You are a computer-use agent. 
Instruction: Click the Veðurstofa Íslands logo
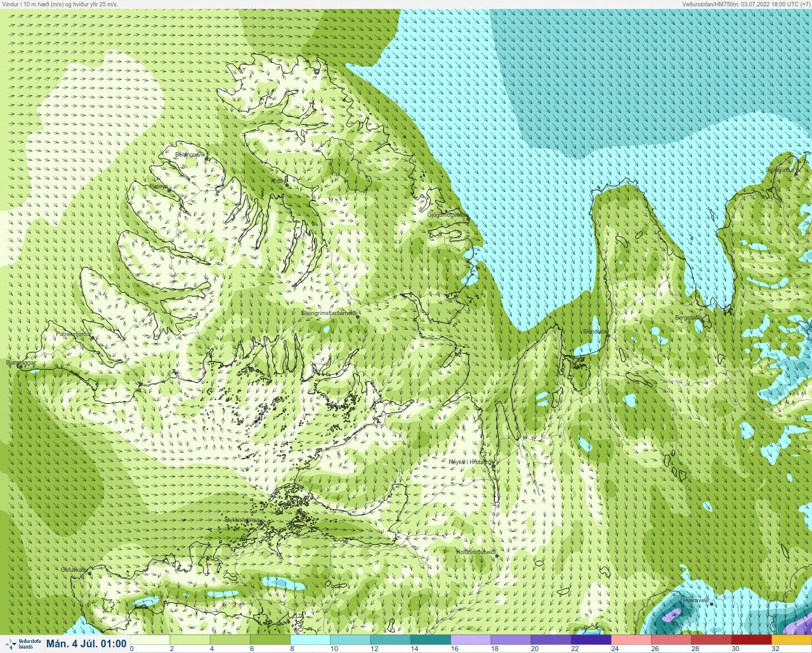point(22,644)
